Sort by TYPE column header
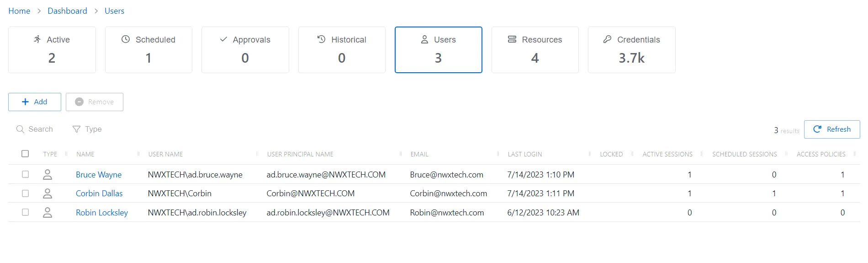Screen dimensions: 868x263 click(50, 154)
